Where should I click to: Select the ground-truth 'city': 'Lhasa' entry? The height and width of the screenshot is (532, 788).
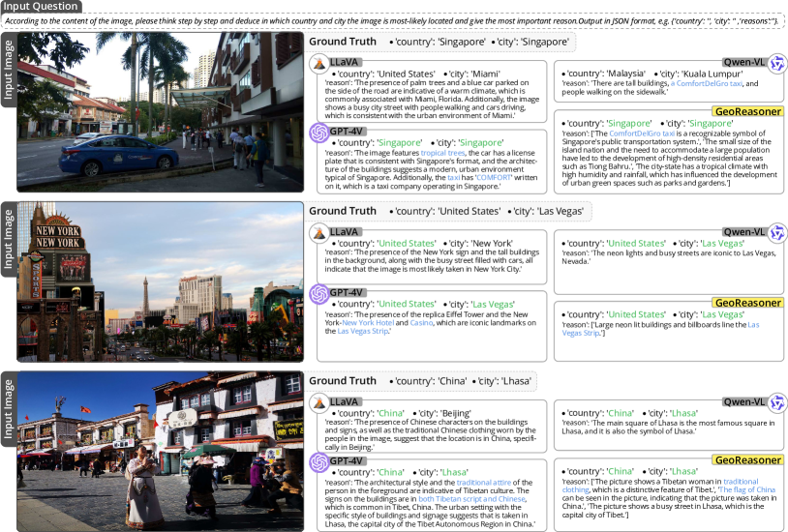point(501,381)
